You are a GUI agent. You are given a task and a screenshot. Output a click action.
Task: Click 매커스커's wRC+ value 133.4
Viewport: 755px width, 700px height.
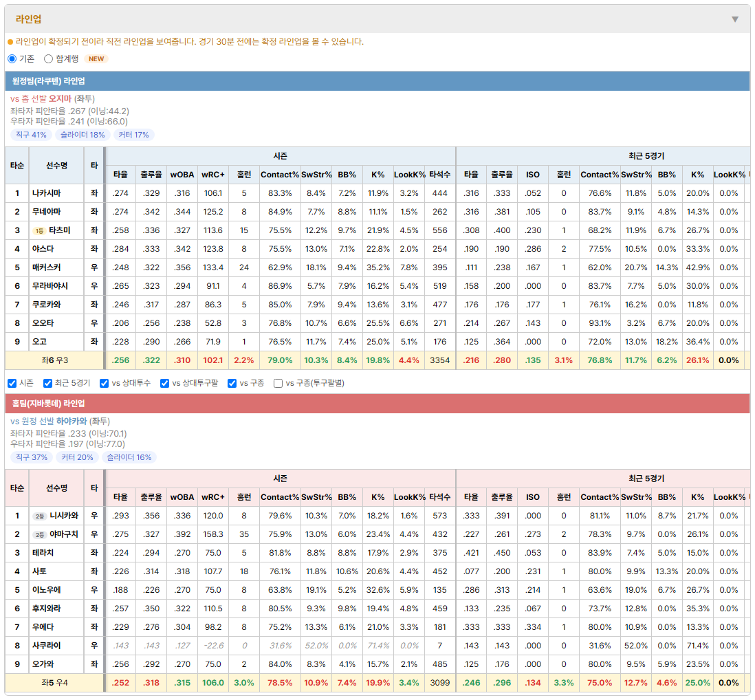click(213, 267)
